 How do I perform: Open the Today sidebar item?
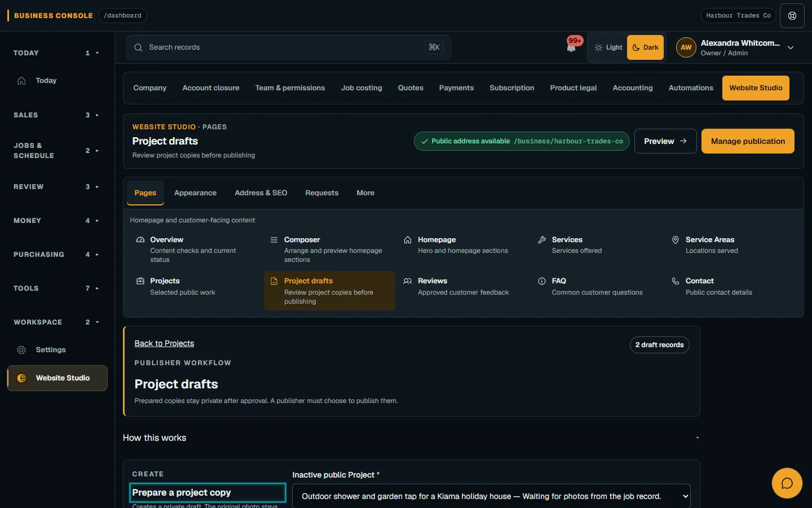56,81
